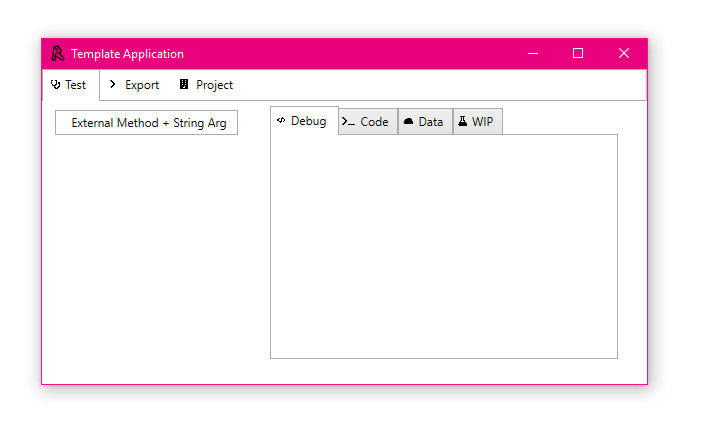Screen dimensions: 705x438
Task: Maximize the Template Application window
Action: 578,54
